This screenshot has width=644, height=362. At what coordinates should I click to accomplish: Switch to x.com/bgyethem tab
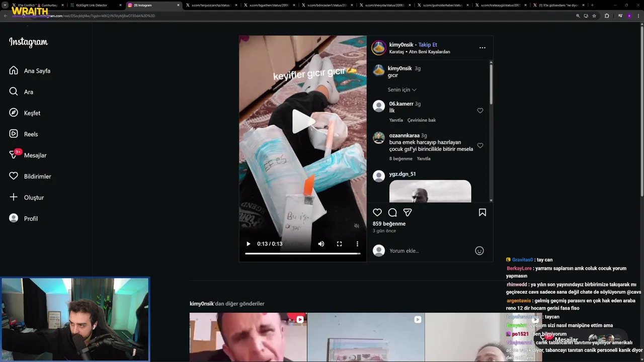tap(268, 5)
